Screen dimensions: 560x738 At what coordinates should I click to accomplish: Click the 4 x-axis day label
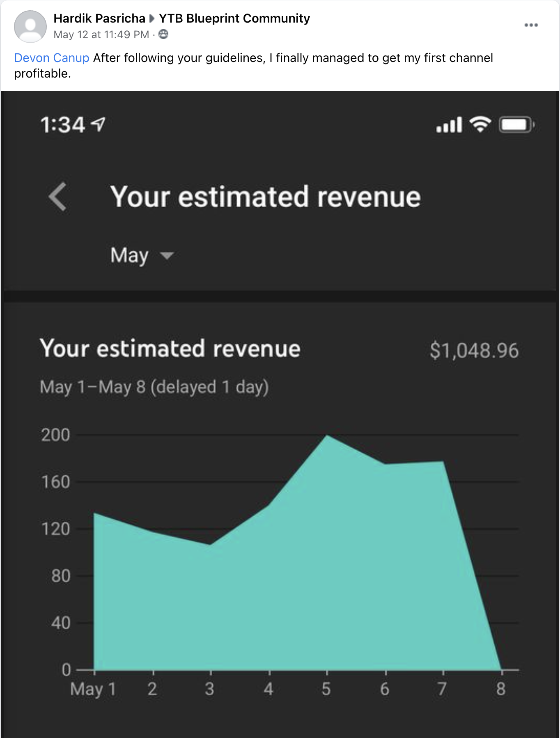[269, 689]
